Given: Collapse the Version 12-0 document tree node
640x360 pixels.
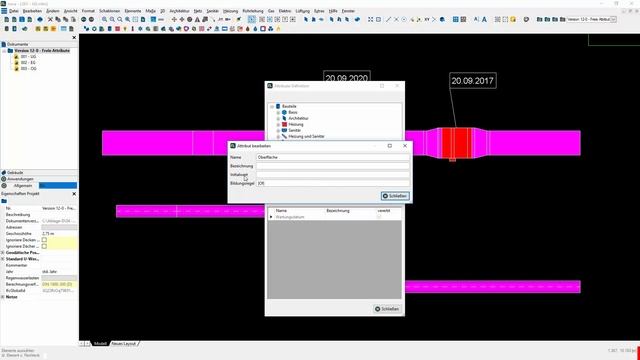Looking at the screenshot, I should 4,51.
